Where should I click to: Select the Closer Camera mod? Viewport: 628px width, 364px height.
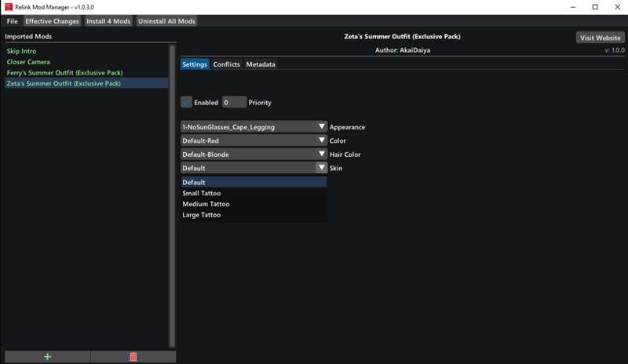86,62
